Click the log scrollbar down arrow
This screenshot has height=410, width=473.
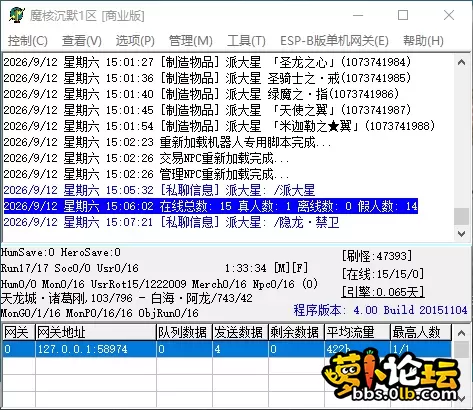[x=462, y=234]
